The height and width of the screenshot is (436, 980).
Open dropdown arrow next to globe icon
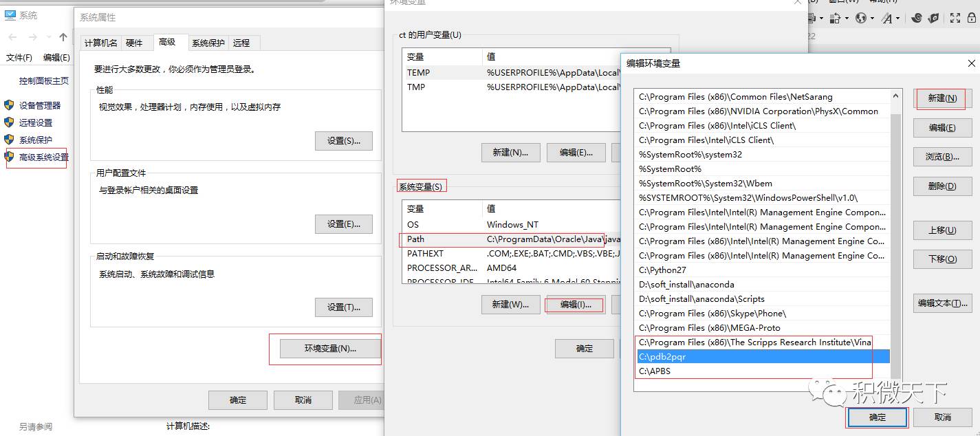[x=872, y=19]
